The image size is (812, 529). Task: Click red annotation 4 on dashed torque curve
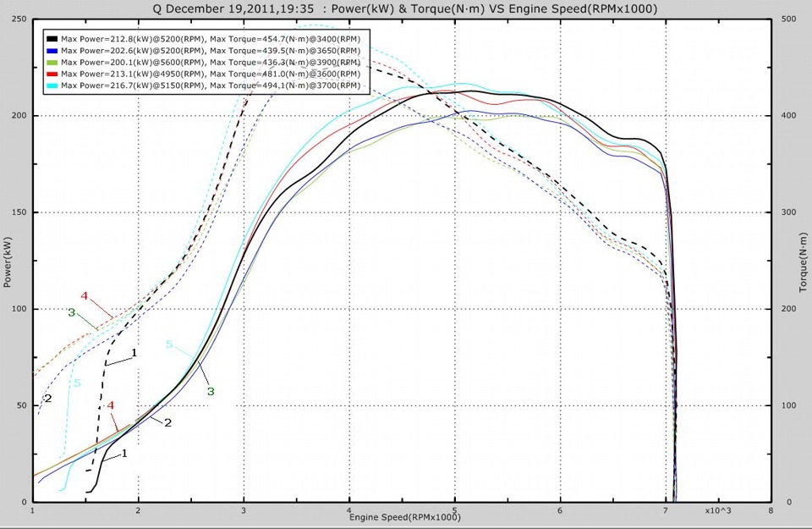[85, 295]
